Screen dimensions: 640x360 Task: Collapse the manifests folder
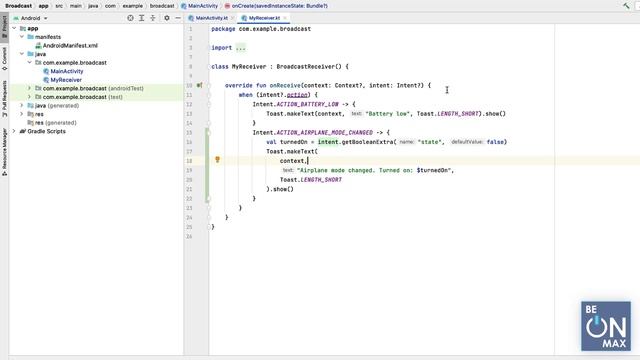point(22,37)
